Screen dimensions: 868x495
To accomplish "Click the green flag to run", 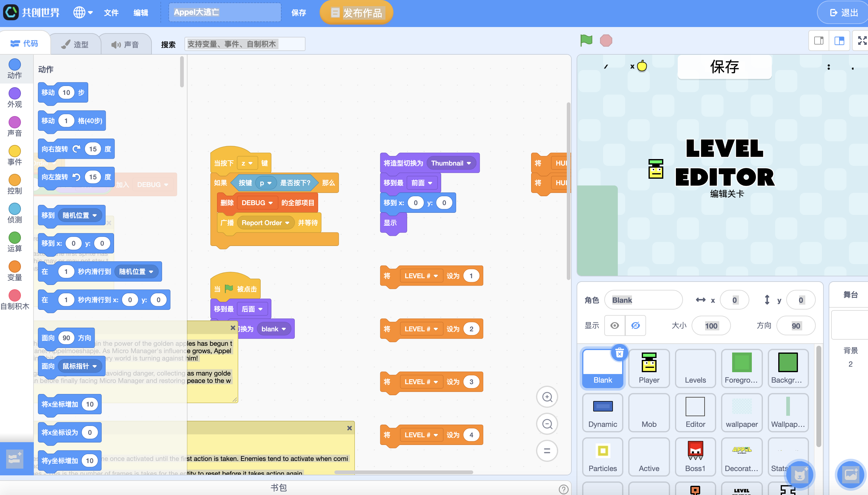I will [586, 41].
